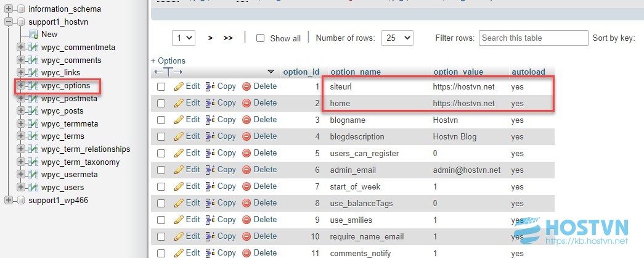Click the Copy icon for use_balanceTags row
Screen dimensions: 644x258
point(210,203)
